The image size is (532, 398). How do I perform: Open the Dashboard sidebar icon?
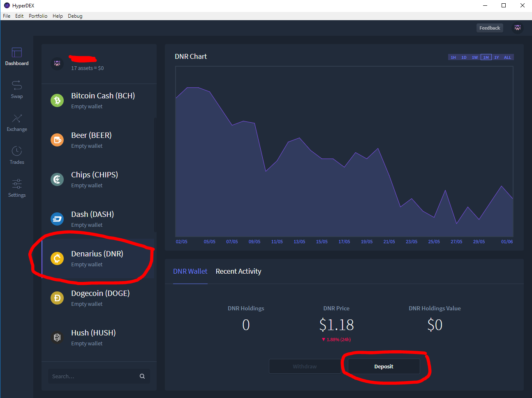[x=17, y=52]
